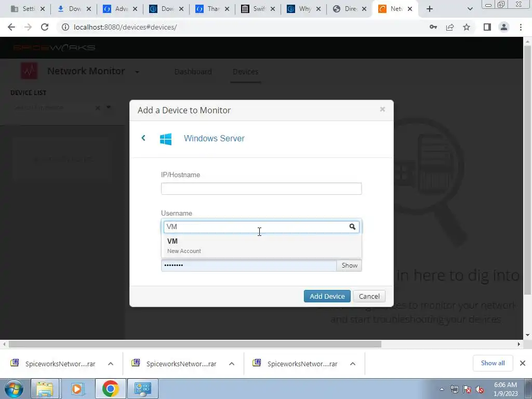Share this page icon
Image resolution: width=532 pixels, height=399 pixels.
450,27
